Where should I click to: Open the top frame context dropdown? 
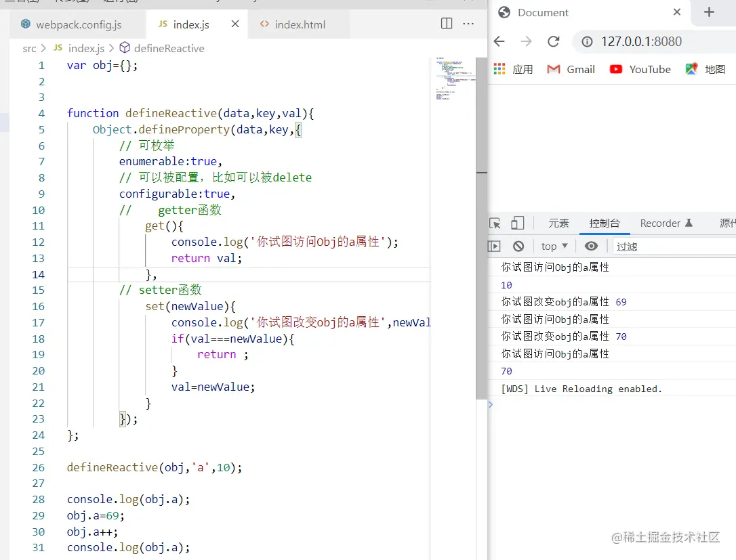(554, 246)
